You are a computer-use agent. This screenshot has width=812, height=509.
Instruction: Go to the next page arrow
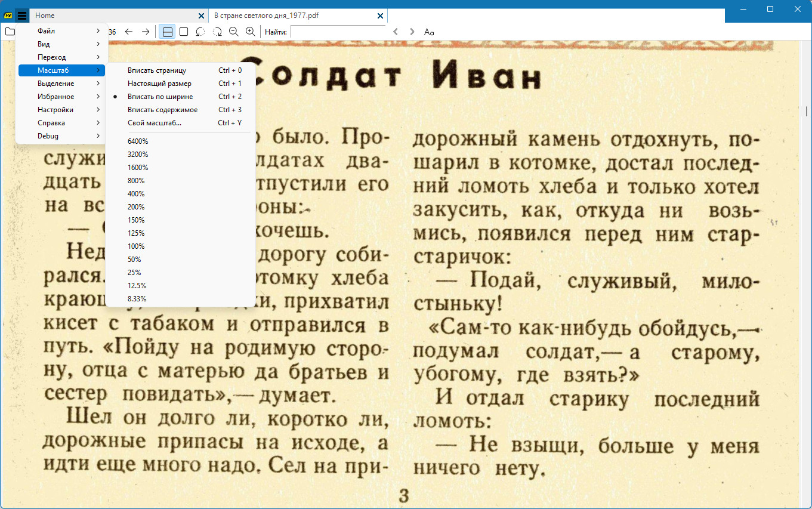click(146, 32)
